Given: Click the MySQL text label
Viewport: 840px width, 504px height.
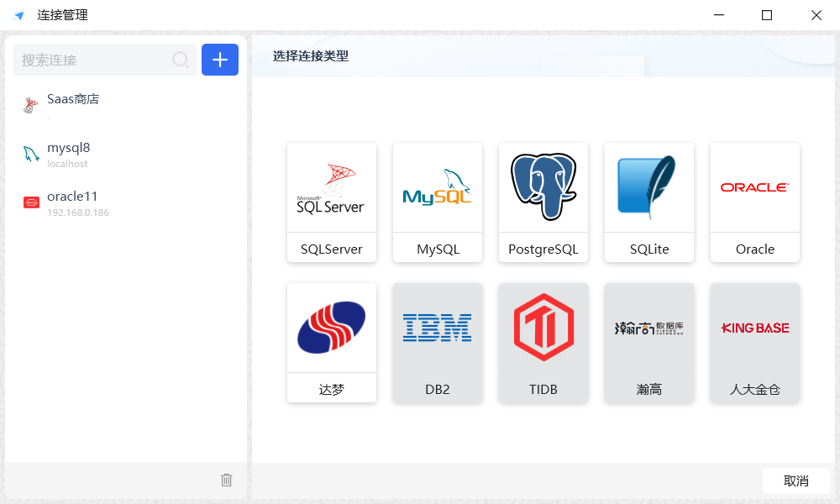Looking at the screenshot, I should tap(438, 249).
